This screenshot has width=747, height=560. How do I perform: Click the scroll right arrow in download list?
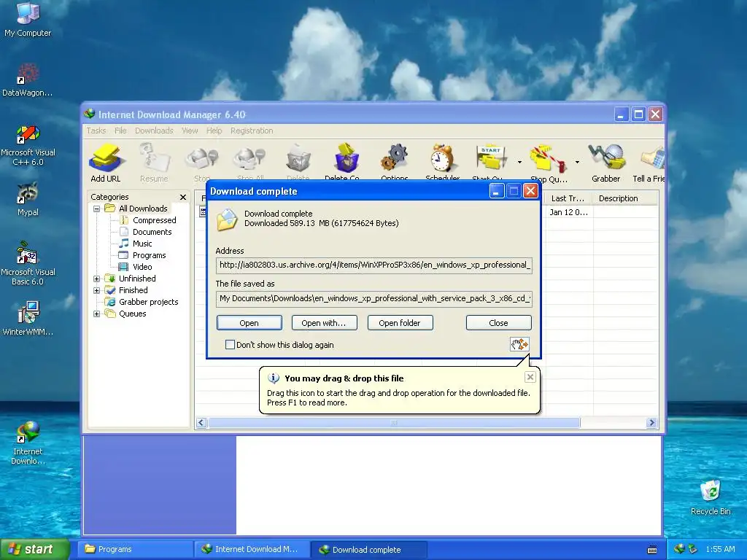[651, 423]
